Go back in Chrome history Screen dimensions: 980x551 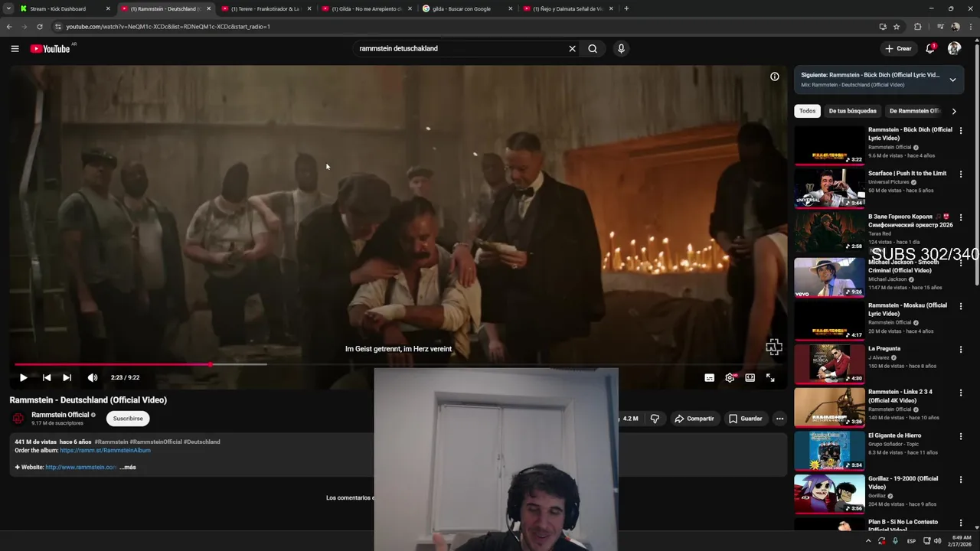9,27
